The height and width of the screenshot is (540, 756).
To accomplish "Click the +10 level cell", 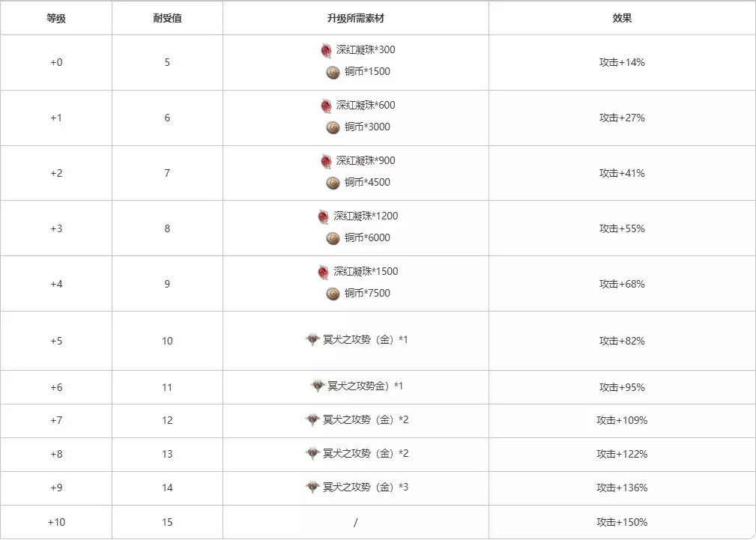I will pos(56,522).
